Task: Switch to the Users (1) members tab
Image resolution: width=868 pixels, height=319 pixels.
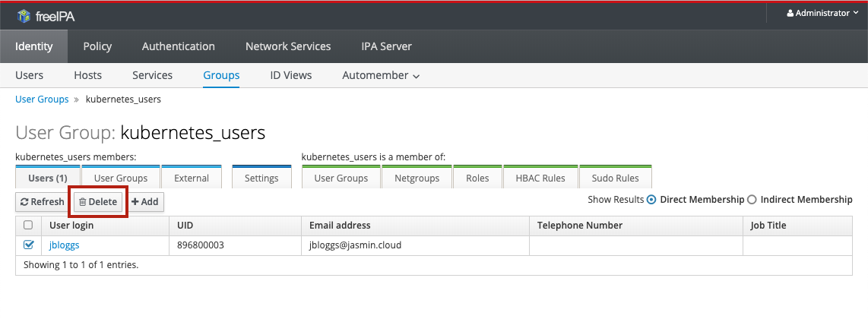Action: coord(48,178)
